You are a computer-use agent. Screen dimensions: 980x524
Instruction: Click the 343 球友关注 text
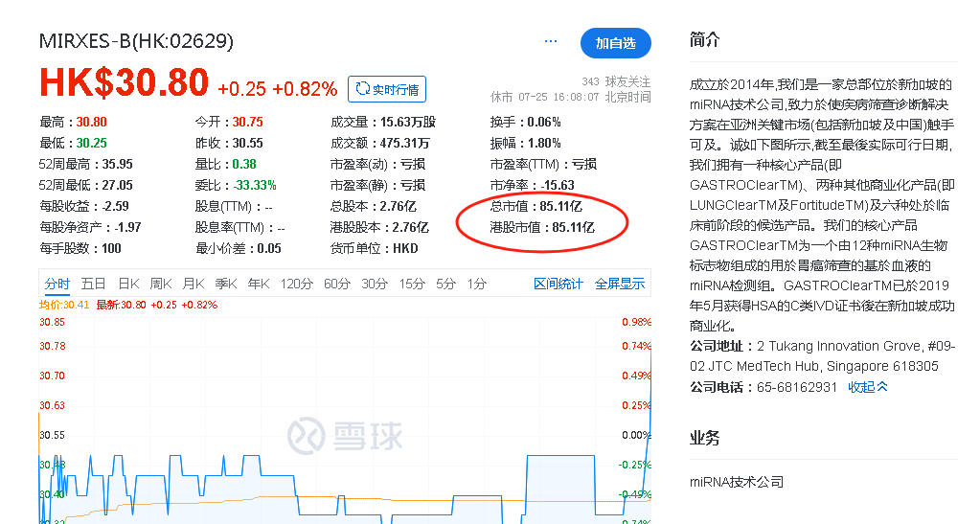616,81
